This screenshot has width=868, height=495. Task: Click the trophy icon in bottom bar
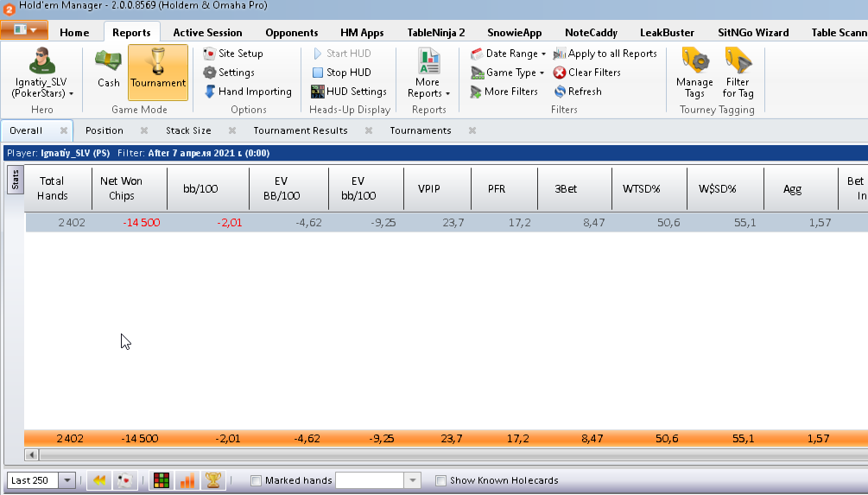[x=213, y=480]
